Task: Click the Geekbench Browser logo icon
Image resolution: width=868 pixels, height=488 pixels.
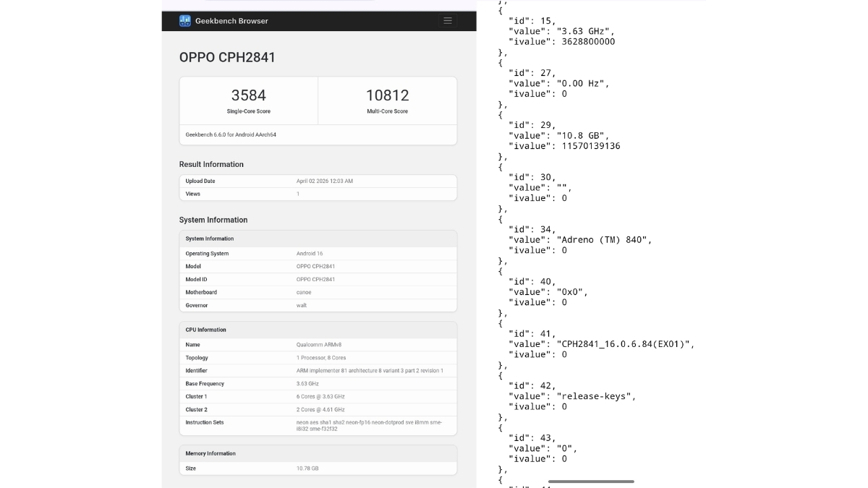Action: point(185,21)
